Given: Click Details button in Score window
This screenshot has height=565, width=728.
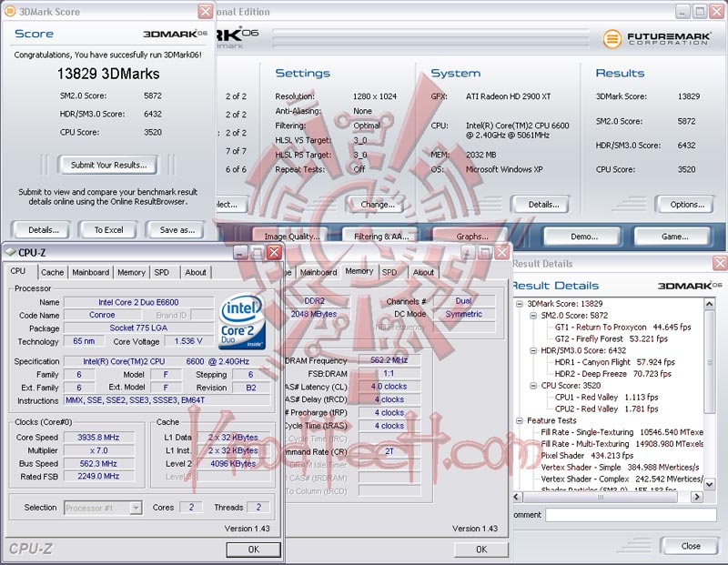Looking at the screenshot, I should coord(43,230).
